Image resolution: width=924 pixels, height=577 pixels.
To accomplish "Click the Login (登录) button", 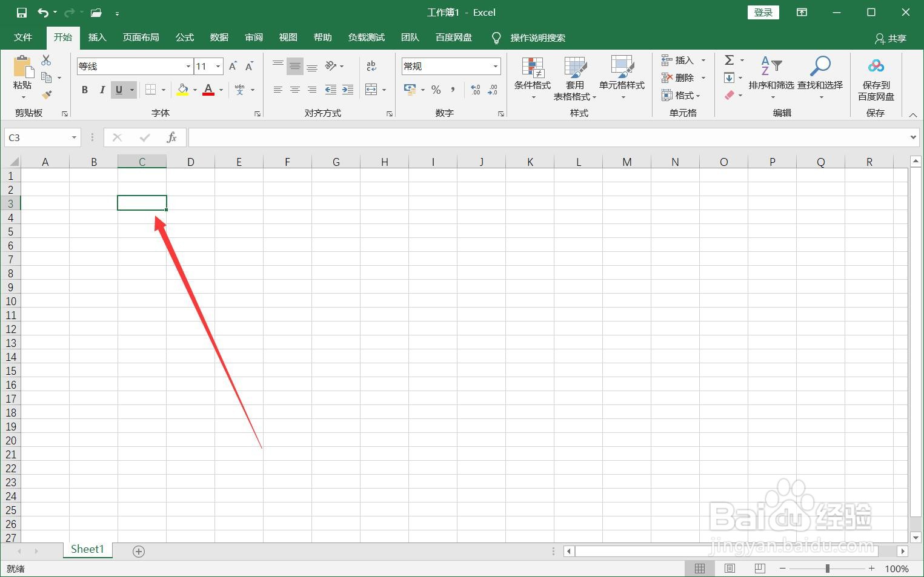I will [x=763, y=12].
